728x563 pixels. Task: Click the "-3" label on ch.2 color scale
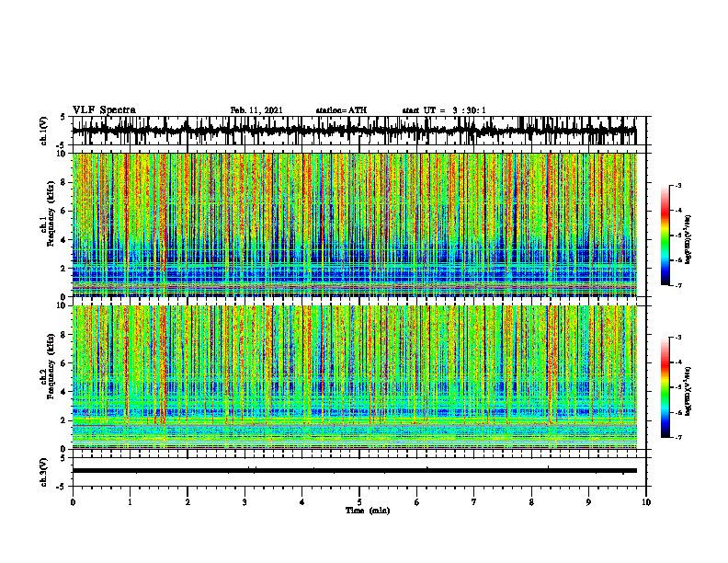[x=677, y=338]
